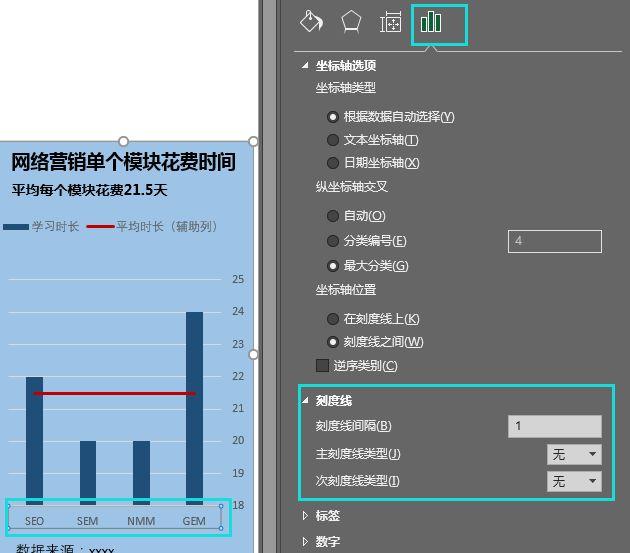Select 文本坐标轴(T) option
Screen dimensions: 630x553
click(373, 140)
